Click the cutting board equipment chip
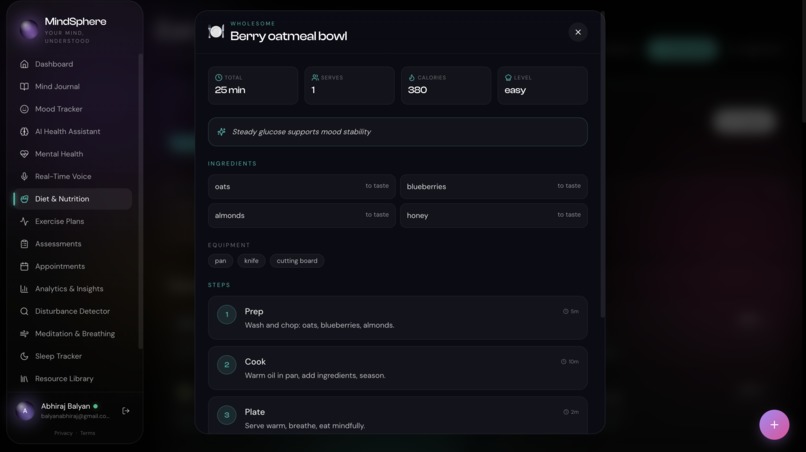Screen dimensions: 806x452 (297, 261)
